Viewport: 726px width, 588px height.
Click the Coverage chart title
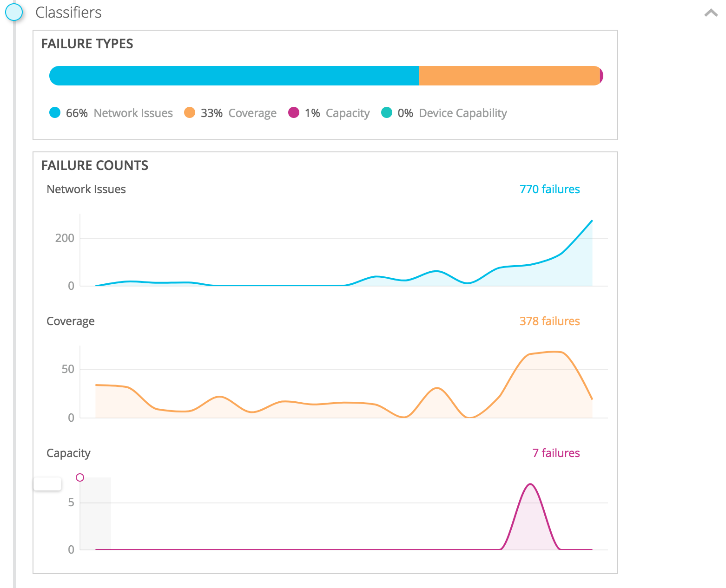coord(71,321)
